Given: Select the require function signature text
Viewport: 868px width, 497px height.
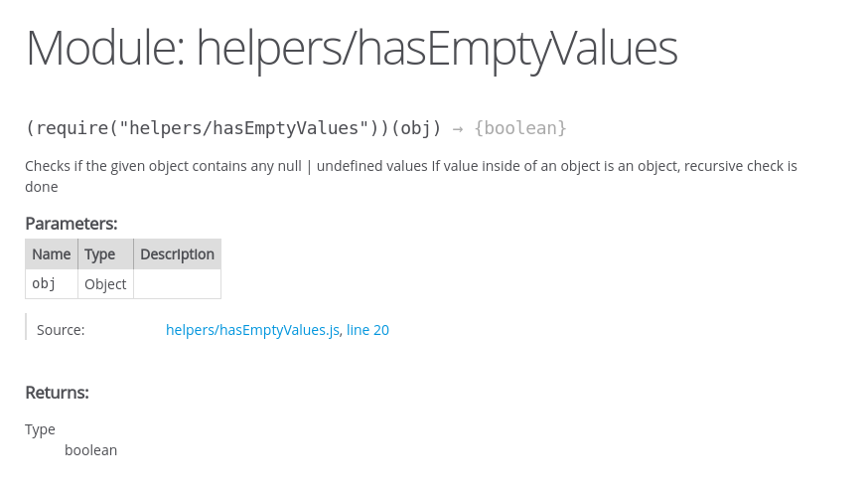Looking at the screenshot, I should 296,128.
